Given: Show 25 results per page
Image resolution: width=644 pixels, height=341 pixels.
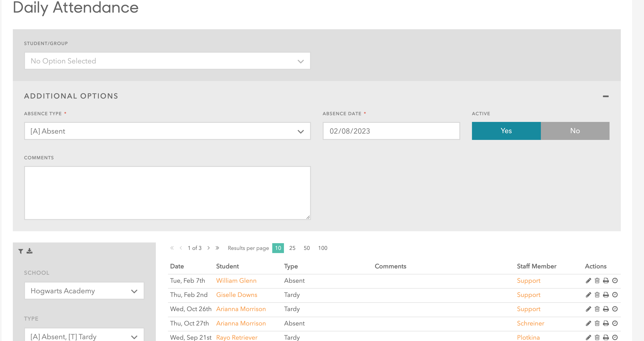Looking at the screenshot, I should [x=292, y=248].
